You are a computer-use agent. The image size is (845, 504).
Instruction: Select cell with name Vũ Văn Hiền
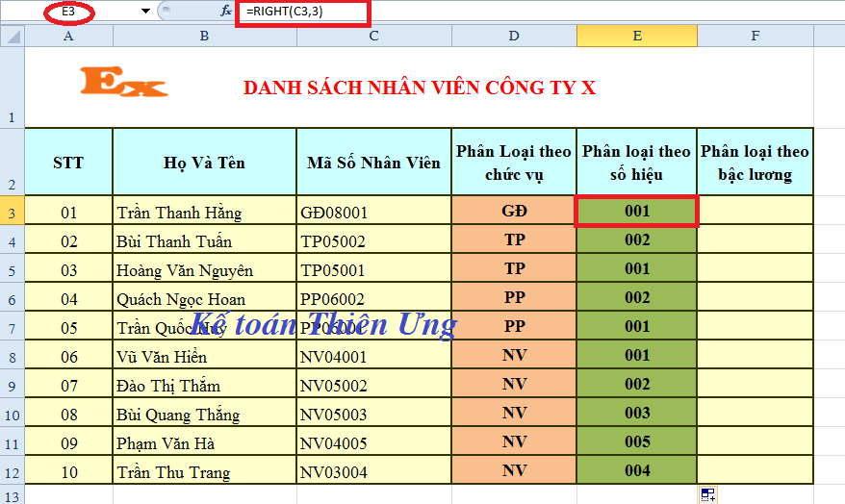pyautogui.click(x=204, y=354)
